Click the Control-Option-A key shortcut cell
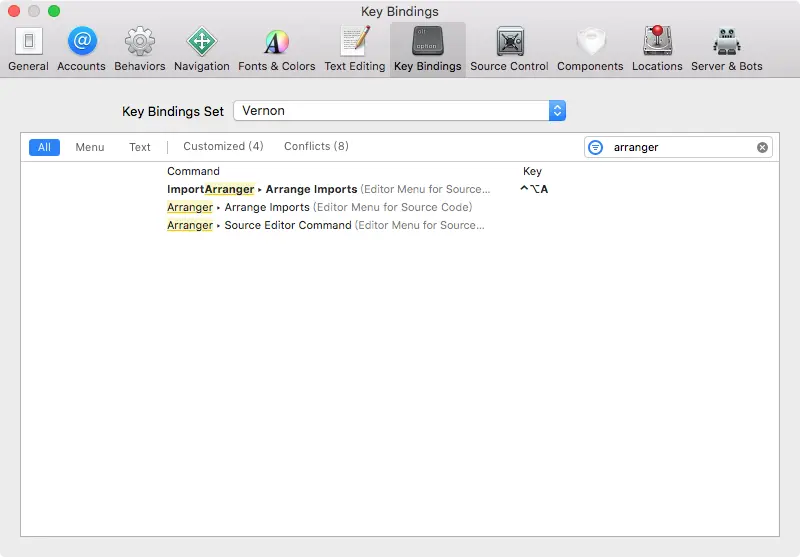Image resolution: width=800 pixels, height=557 pixels. (x=534, y=189)
